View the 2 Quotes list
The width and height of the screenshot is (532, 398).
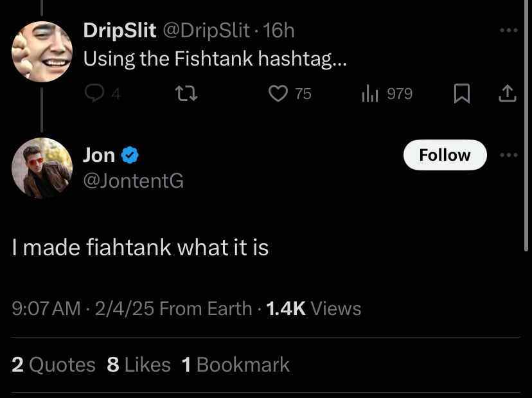pos(53,365)
